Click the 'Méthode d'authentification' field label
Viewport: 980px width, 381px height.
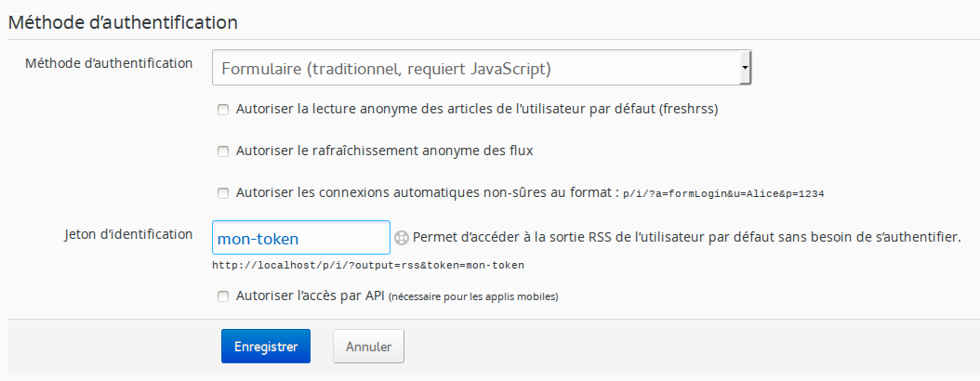pyautogui.click(x=110, y=63)
